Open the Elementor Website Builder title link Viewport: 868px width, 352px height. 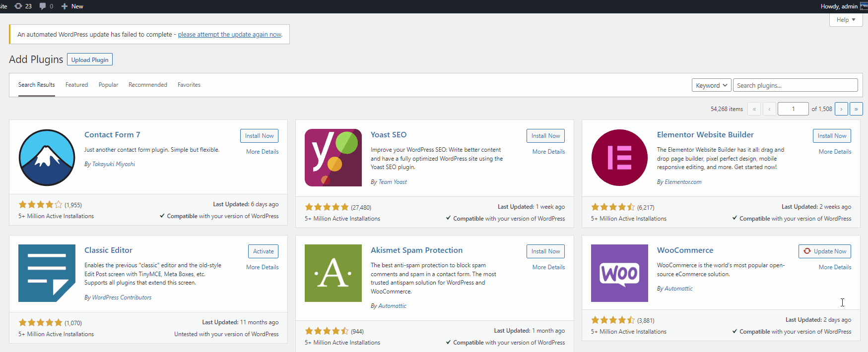point(705,135)
